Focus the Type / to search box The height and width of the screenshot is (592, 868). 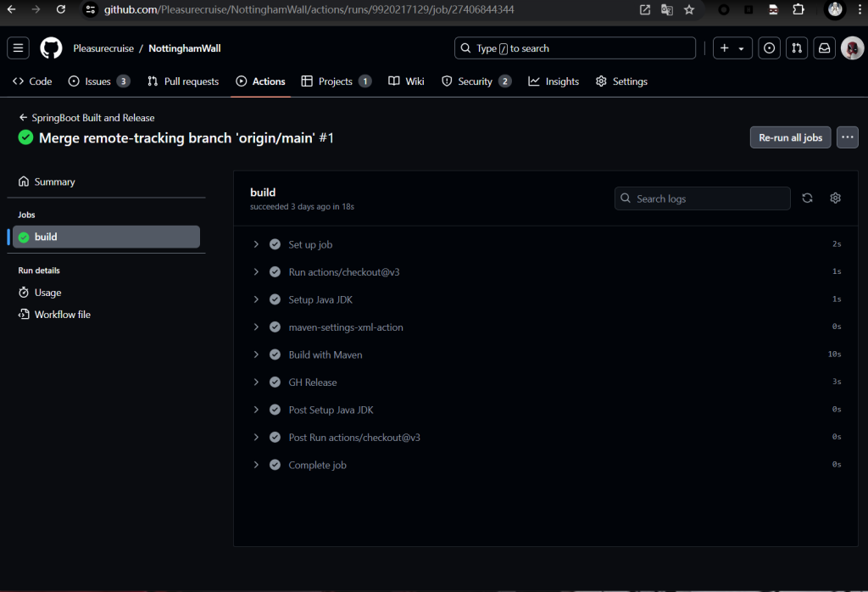pyautogui.click(x=575, y=48)
